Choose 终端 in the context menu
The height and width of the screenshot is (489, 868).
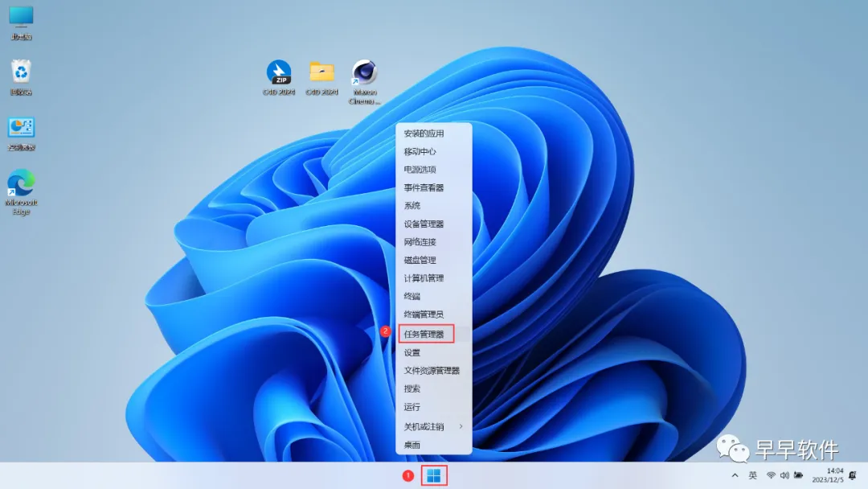tap(434, 296)
